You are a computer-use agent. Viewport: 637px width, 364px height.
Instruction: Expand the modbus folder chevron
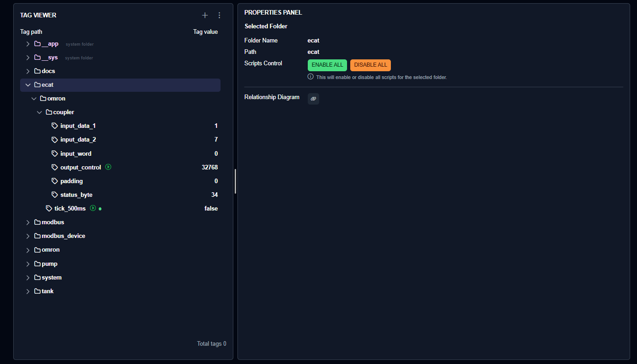pos(28,222)
